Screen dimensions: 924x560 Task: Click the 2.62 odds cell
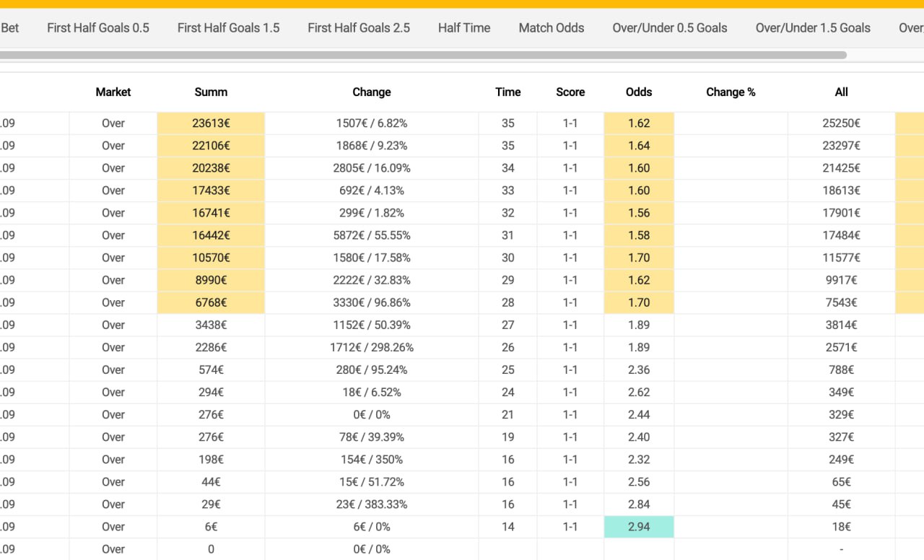point(639,392)
